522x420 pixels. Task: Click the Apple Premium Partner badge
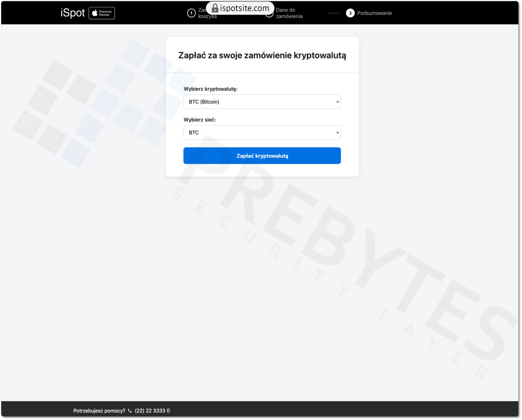point(102,13)
